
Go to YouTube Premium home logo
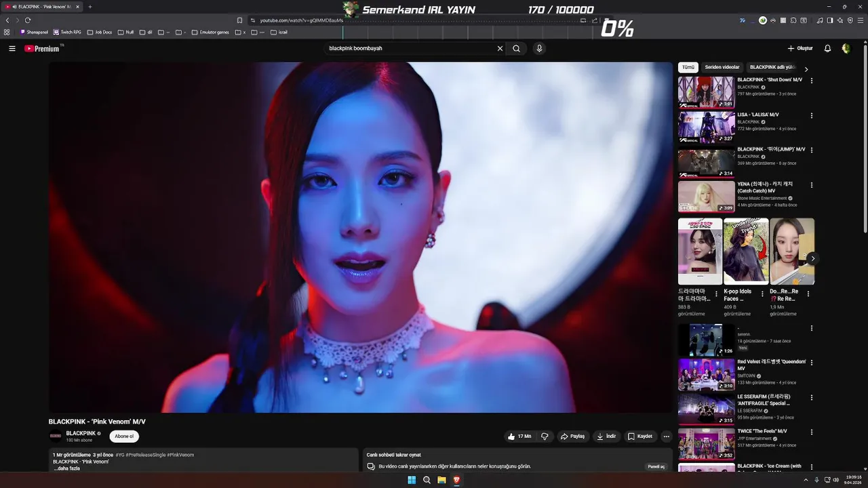(43, 49)
